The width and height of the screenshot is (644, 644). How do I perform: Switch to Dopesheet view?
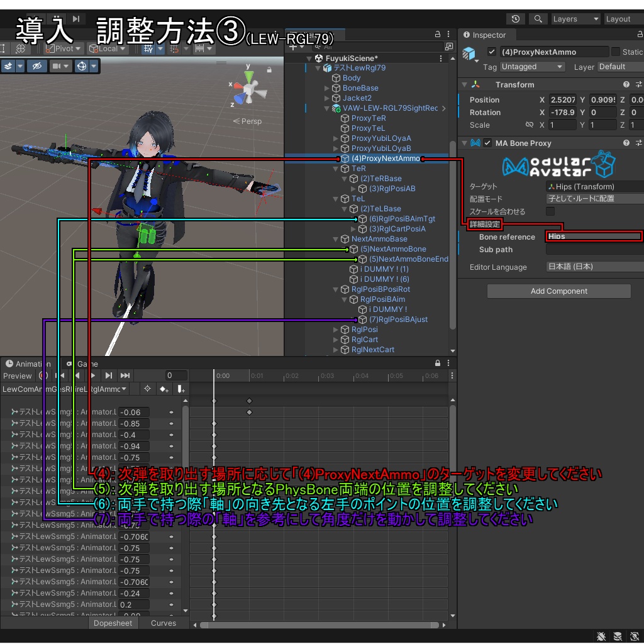click(113, 623)
